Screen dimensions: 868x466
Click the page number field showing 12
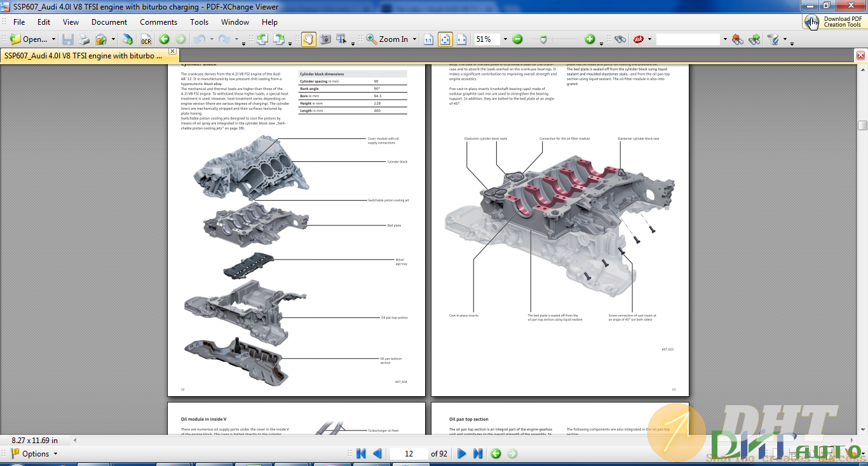(409, 453)
